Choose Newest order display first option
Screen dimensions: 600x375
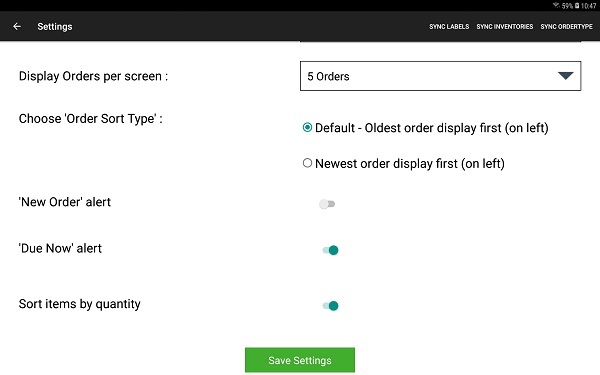(x=307, y=163)
